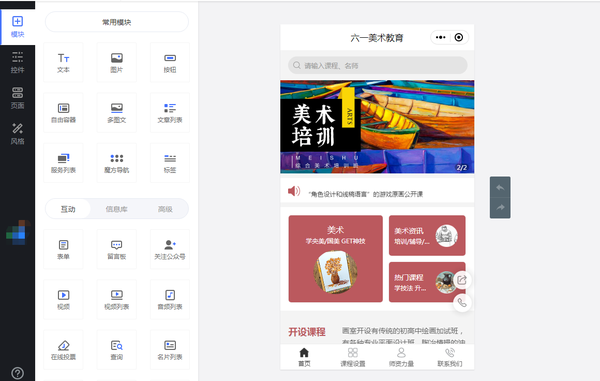This screenshot has height=381, width=600.
Task: Click the 开设课程 heading
Action: point(307,332)
